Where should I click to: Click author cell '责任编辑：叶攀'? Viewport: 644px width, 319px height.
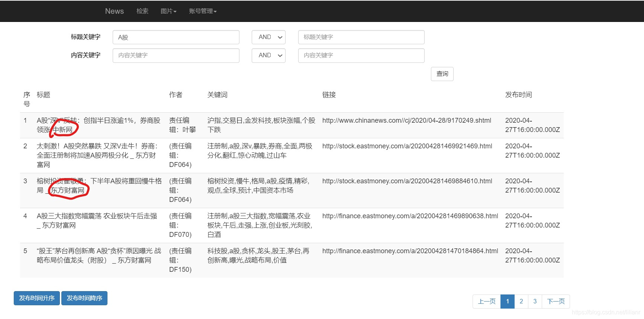(183, 125)
